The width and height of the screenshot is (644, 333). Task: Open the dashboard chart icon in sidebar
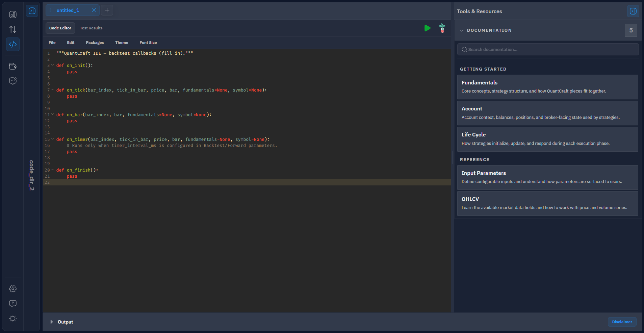pos(13,15)
